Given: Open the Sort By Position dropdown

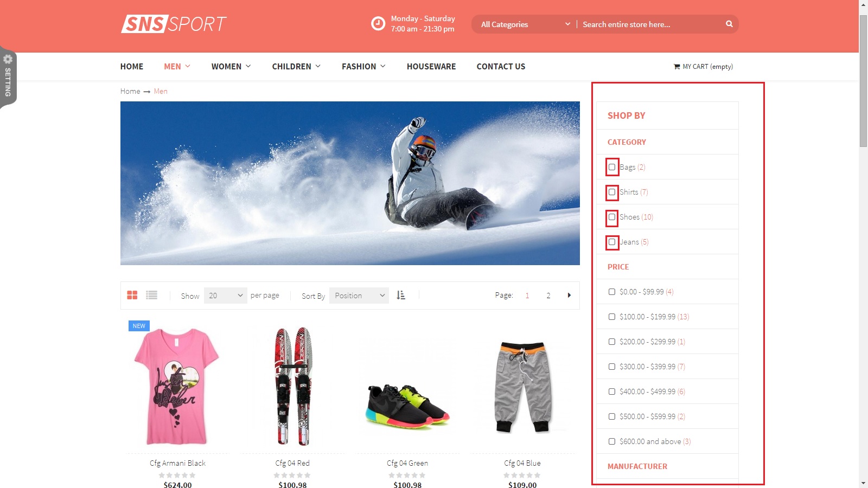Looking at the screenshot, I should click(359, 296).
